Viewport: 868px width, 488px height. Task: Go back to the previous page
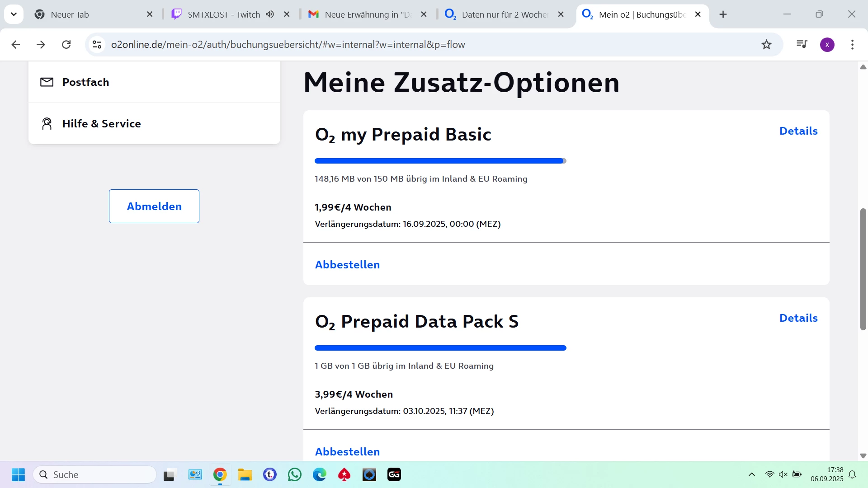(16, 44)
